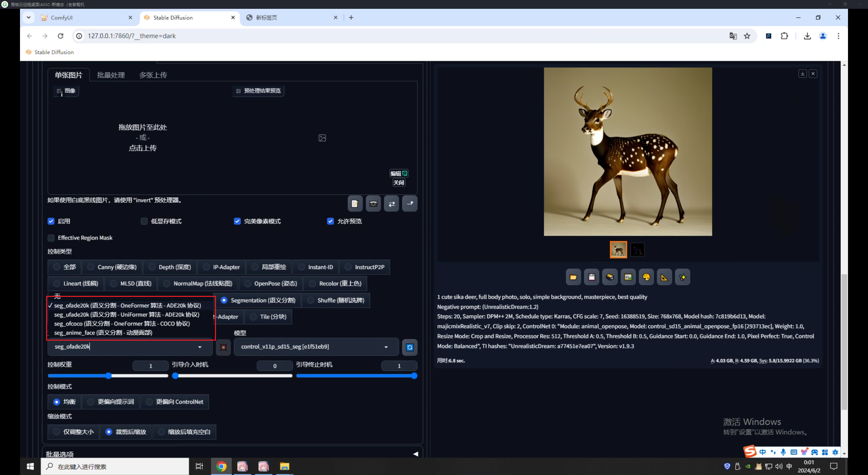Switch to the 单张图片 tab

tap(69, 75)
